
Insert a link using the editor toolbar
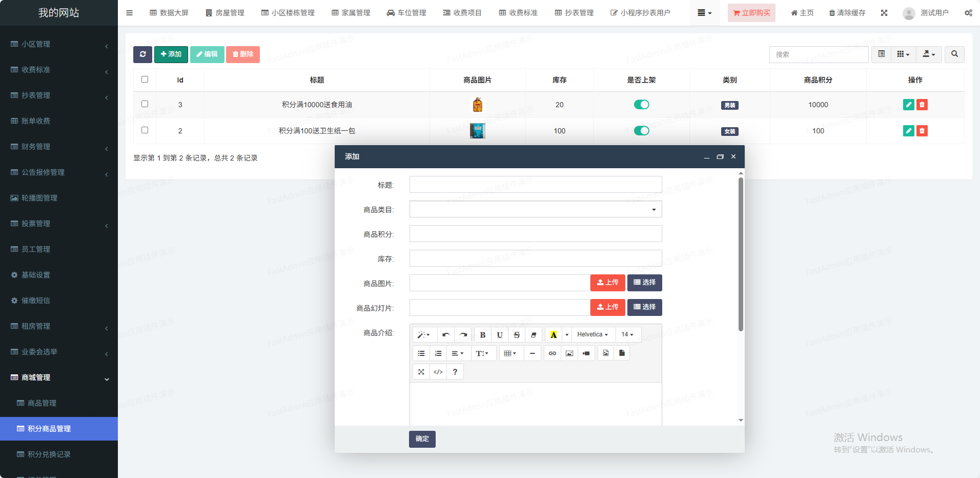click(x=552, y=353)
